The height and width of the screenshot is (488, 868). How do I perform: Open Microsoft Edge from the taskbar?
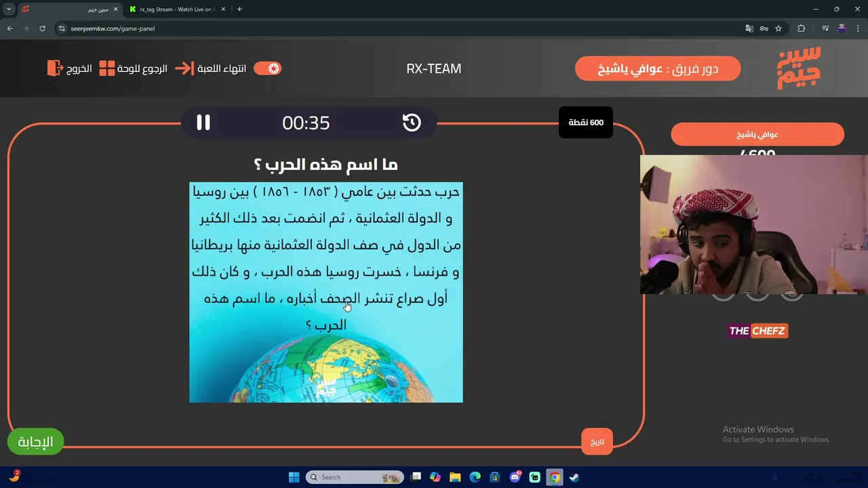[x=475, y=477]
